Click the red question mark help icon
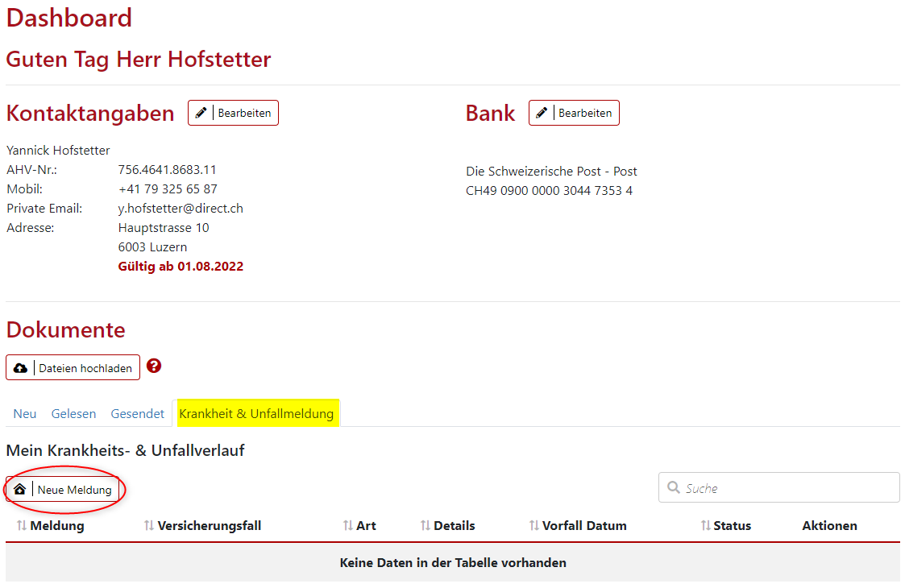This screenshot has height=588, width=905. click(154, 366)
